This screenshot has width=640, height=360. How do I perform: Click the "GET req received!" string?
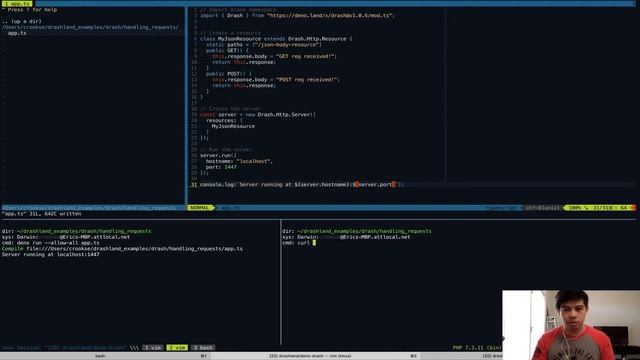point(305,56)
